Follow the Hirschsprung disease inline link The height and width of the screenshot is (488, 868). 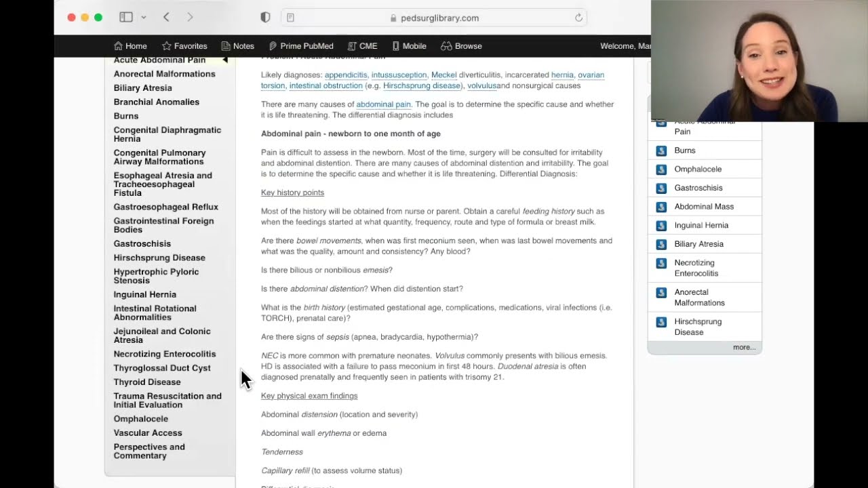[422, 86]
